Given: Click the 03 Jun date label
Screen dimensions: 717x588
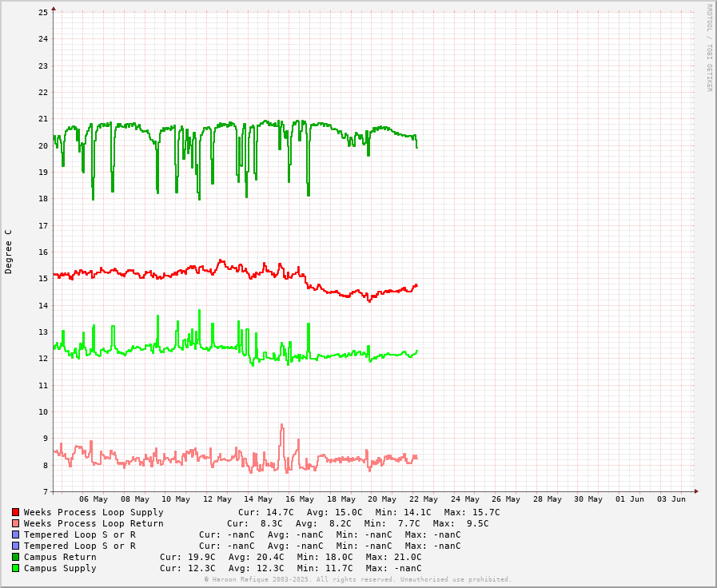Looking at the screenshot, I should click(x=671, y=499).
